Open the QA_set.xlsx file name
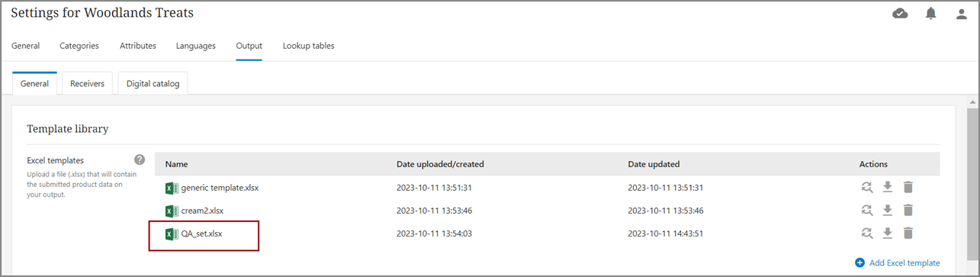The height and width of the screenshot is (277, 980). click(201, 234)
